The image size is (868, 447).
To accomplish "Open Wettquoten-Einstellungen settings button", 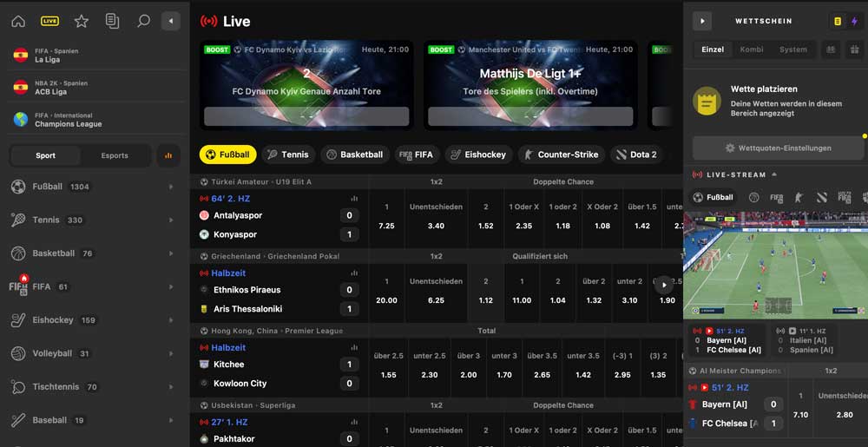I will pos(778,148).
